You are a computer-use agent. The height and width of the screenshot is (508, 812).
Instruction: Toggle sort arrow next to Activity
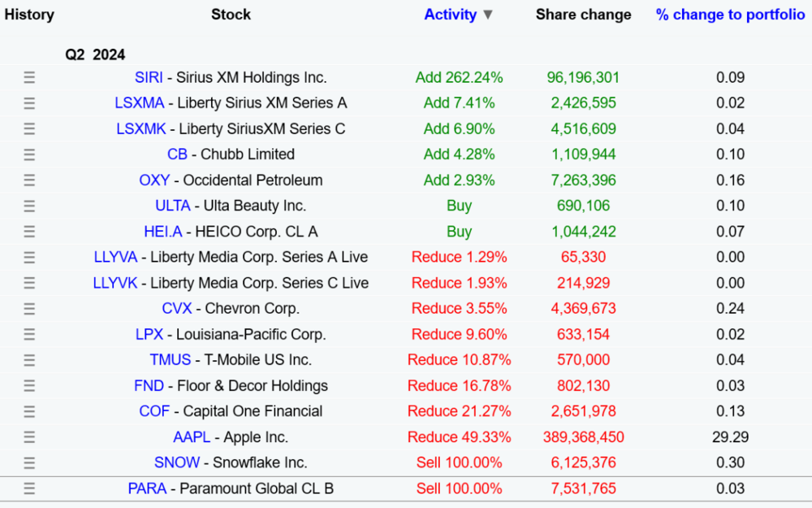tap(488, 15)
